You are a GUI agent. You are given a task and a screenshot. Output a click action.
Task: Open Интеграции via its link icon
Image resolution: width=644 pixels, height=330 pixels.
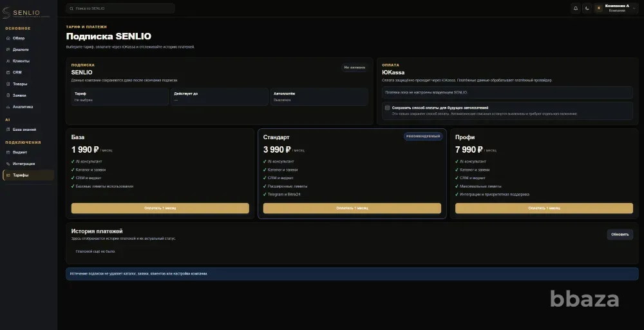pos(8,164)
